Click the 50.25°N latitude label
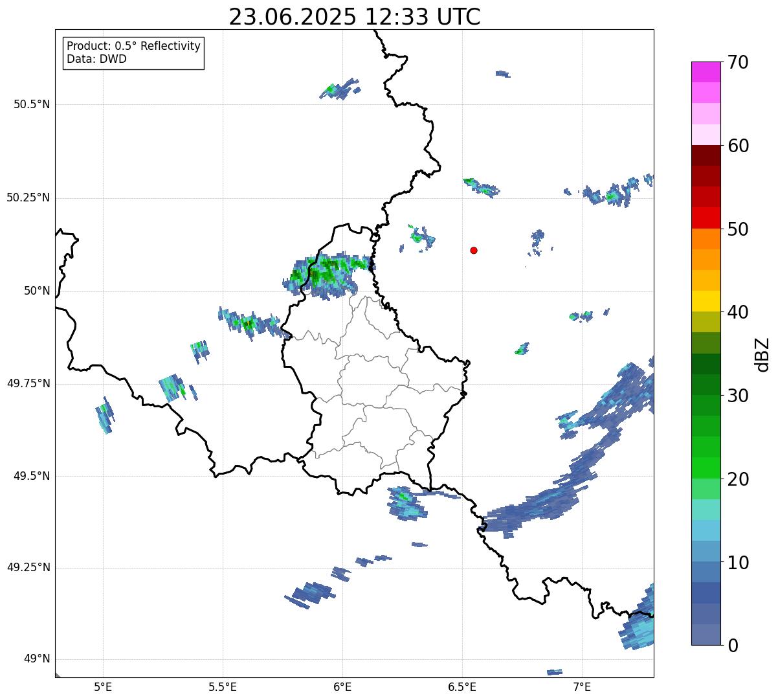 [28, 198]
